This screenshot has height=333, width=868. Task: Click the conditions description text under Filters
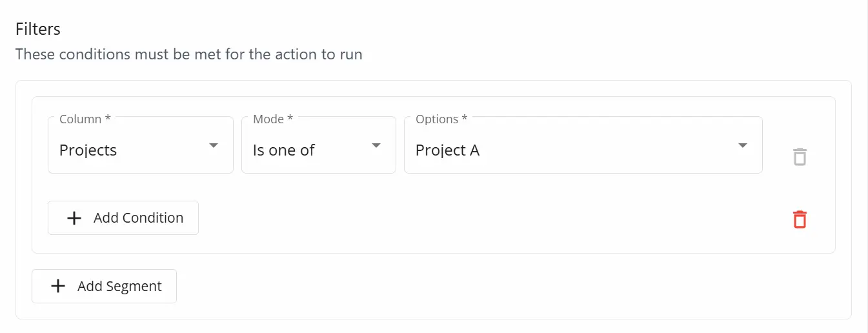point(189,54)
